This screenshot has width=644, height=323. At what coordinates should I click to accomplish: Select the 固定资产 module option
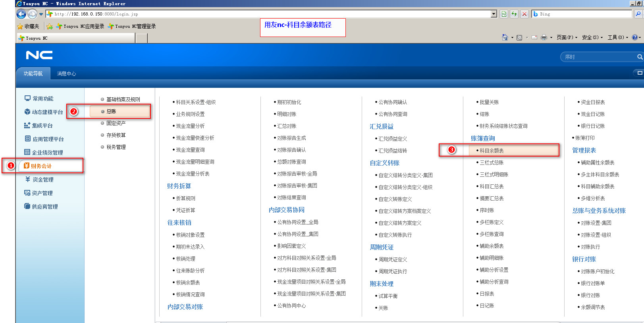click(x=116, y=124)
